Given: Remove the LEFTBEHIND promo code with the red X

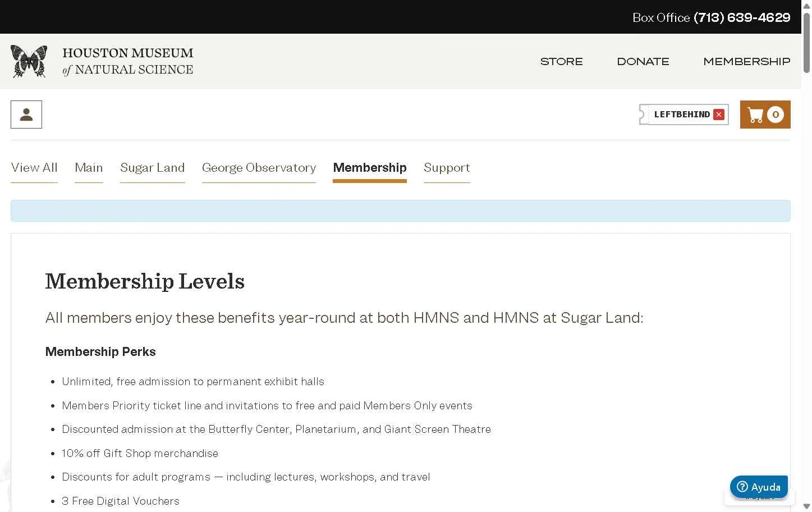Looking at the screenshot, I should (719, 115).
